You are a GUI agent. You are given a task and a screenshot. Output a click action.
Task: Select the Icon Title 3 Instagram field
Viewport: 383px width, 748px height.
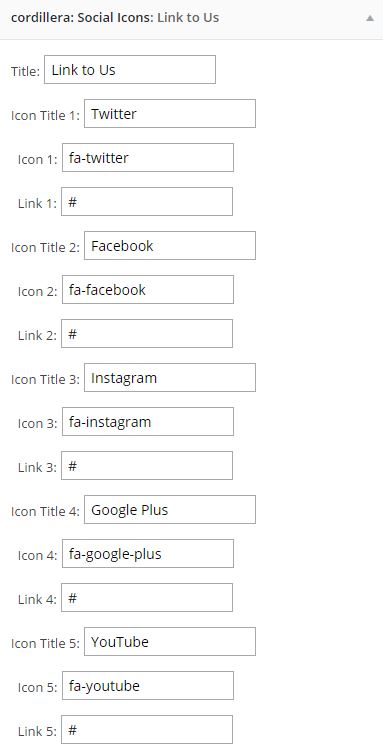(170, 377)
